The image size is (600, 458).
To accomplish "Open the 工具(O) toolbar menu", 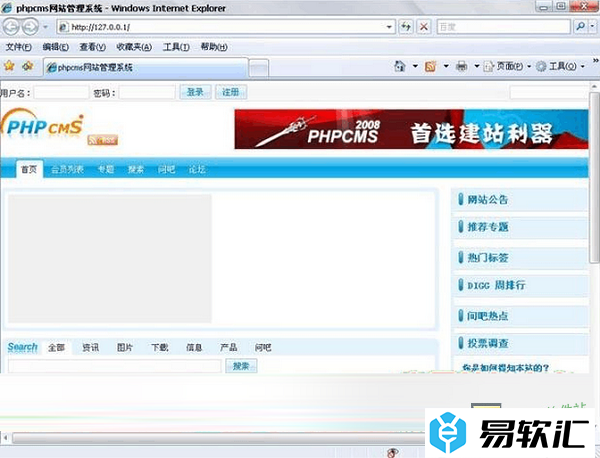I will (560, 67).
